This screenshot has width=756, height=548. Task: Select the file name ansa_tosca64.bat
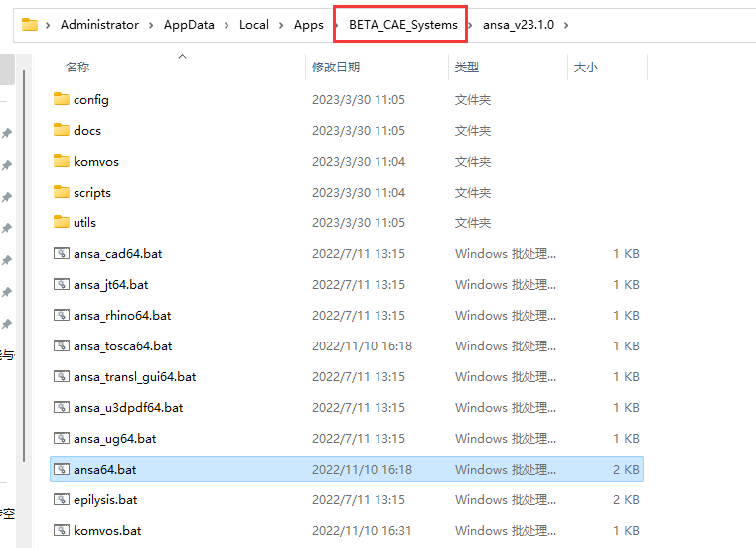pos(123,346)
